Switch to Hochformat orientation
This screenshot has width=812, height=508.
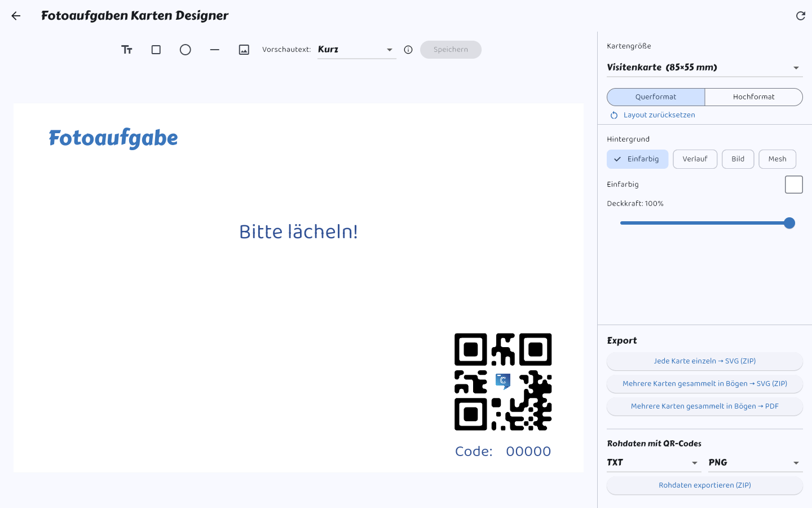[753, 97]
